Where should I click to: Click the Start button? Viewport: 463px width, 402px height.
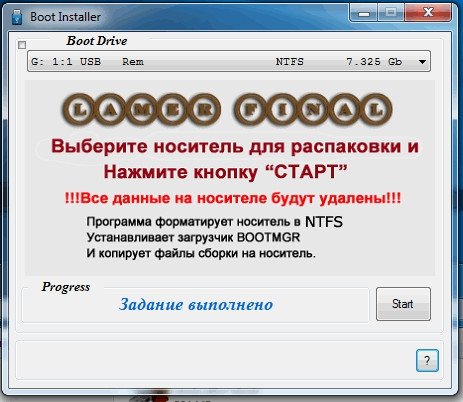point(403,304)
